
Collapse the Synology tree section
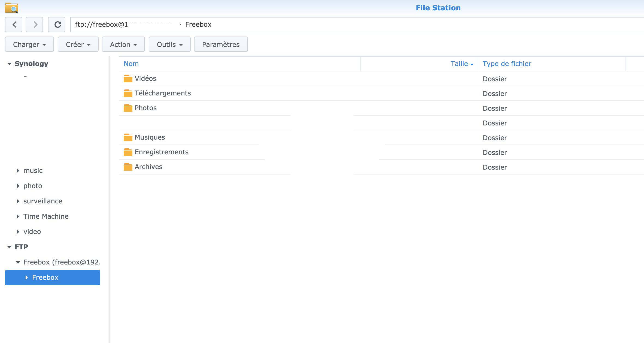tap(9, 64)
